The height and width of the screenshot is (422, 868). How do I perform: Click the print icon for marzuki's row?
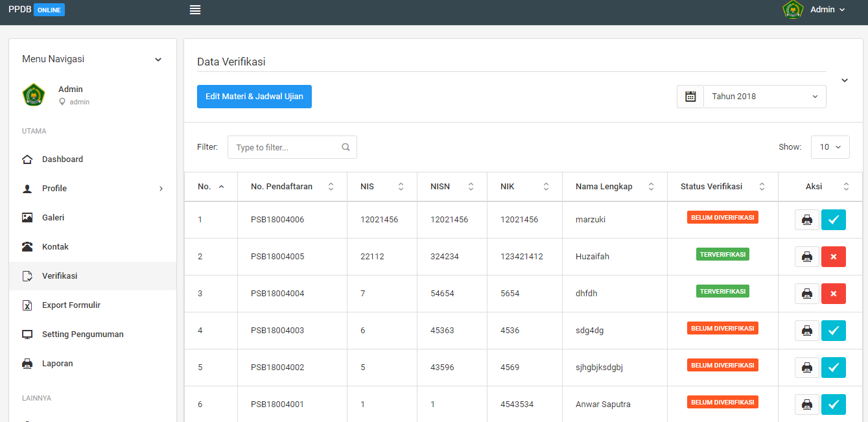[806, 220]
